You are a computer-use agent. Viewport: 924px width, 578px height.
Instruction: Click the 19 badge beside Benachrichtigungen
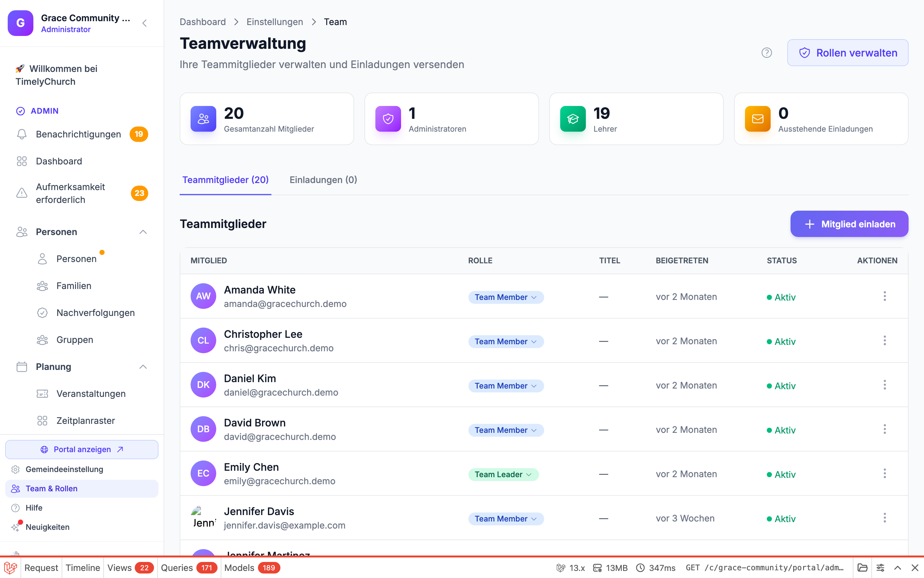pyautogui.click(x=139, y=134)
